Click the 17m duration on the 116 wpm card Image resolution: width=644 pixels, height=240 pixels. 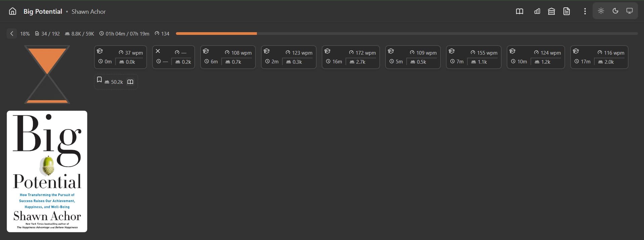[x=583, y=62]
